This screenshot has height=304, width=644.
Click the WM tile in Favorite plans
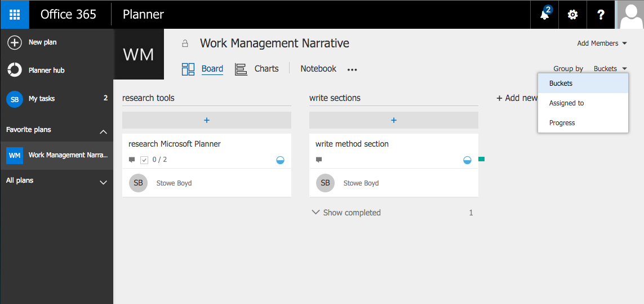pos(15,156)
